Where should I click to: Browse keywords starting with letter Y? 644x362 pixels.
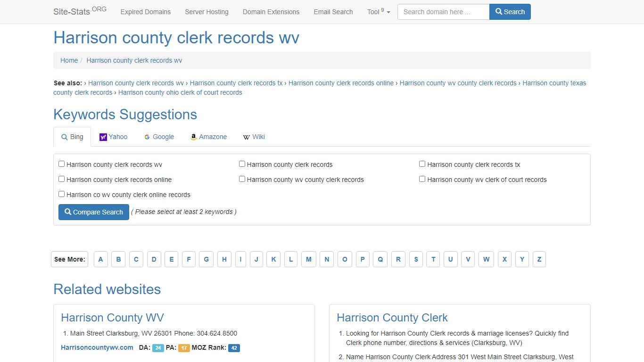pyautogui.click(x=522, y=259)
